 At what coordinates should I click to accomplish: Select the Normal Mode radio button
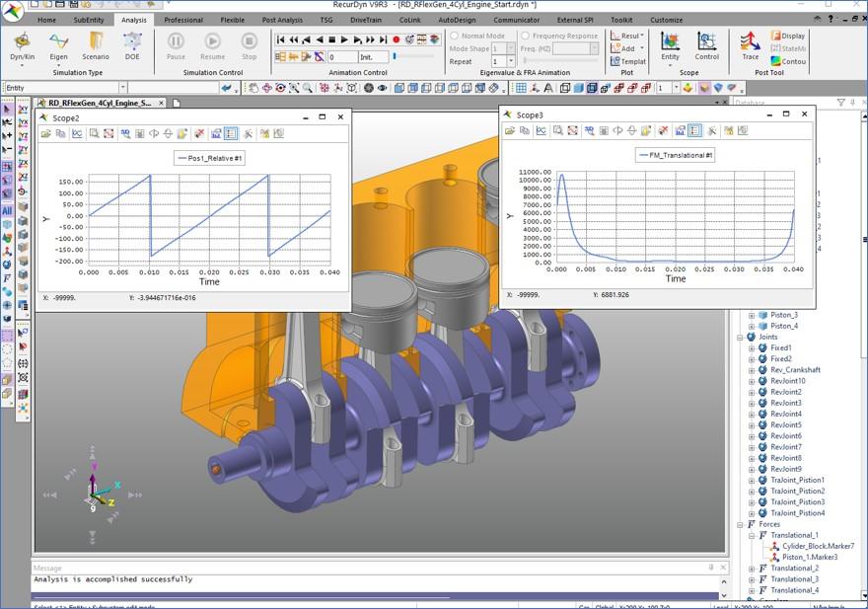[455, 36]
